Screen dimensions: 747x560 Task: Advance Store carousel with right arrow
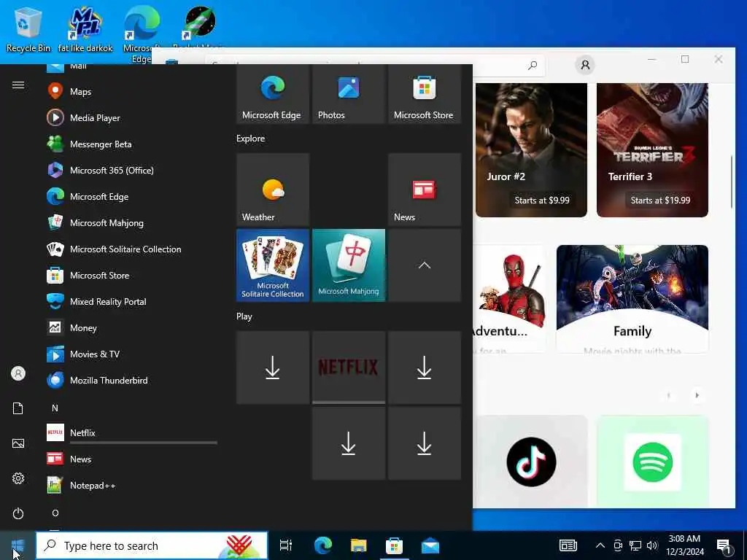[x=697, y=394]
